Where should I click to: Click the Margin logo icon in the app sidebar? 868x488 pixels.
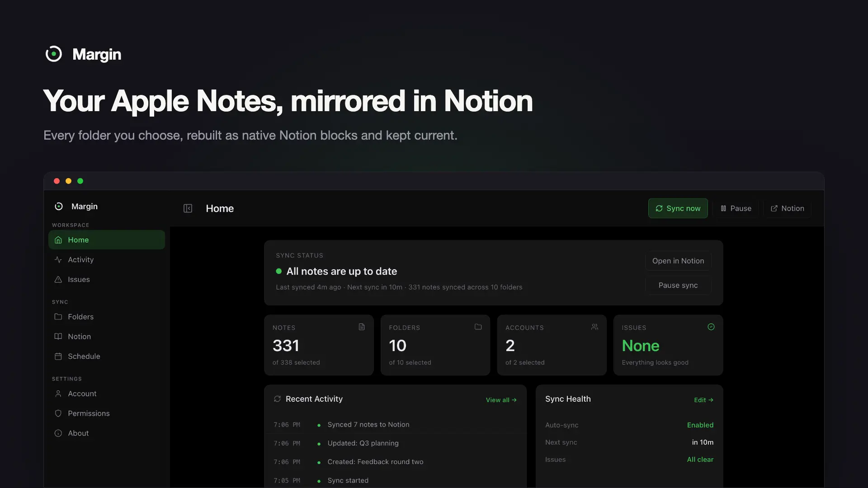coord(59,206)
